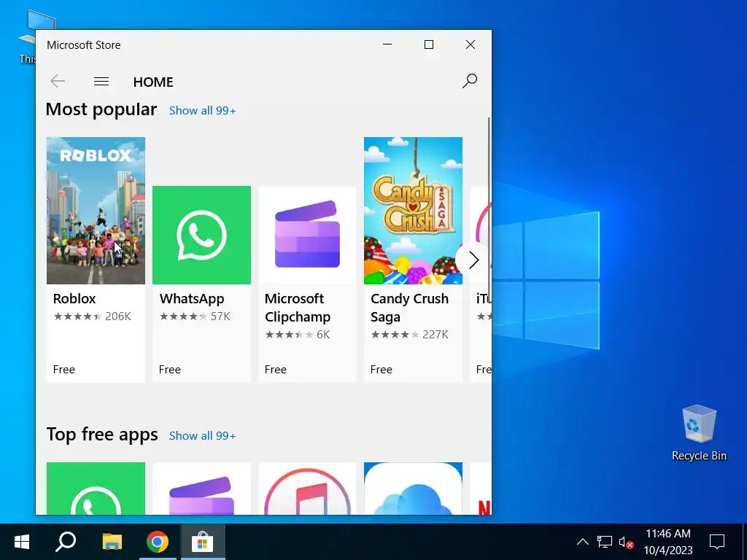
Task: Show hidden system tray icons
Action: [x=582, y=542]
